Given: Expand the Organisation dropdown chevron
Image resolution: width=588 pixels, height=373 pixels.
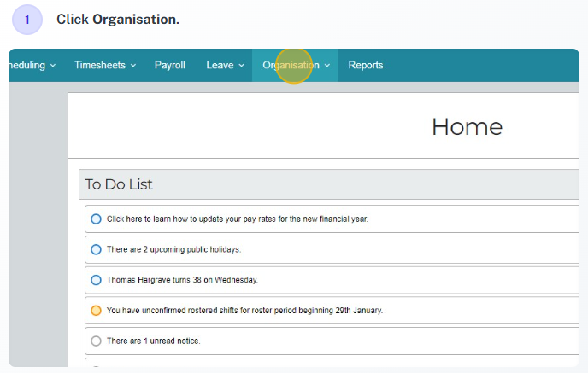Looking at the screenshot, I should point(327,66).
